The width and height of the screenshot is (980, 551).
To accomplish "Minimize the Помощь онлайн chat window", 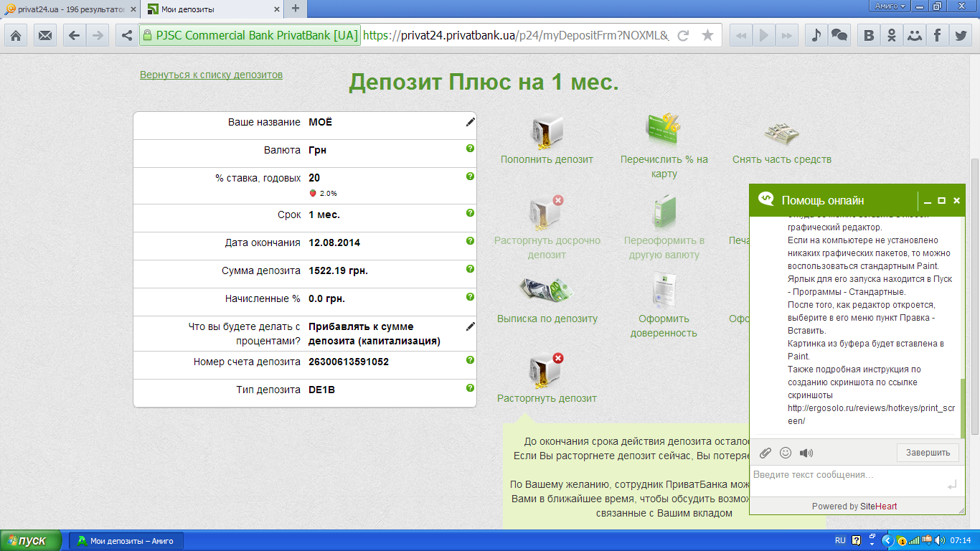I will point(928,201).
